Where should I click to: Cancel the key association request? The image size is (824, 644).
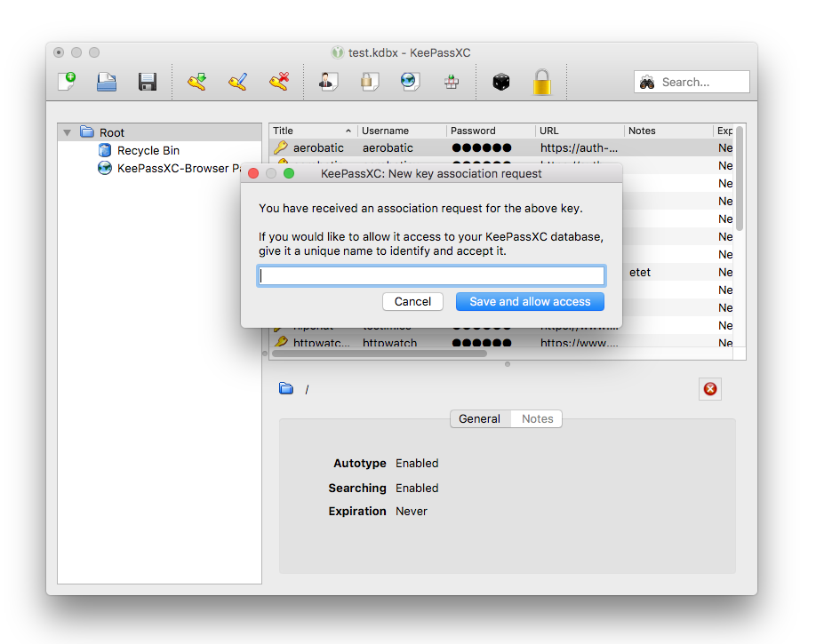point(412,301)
